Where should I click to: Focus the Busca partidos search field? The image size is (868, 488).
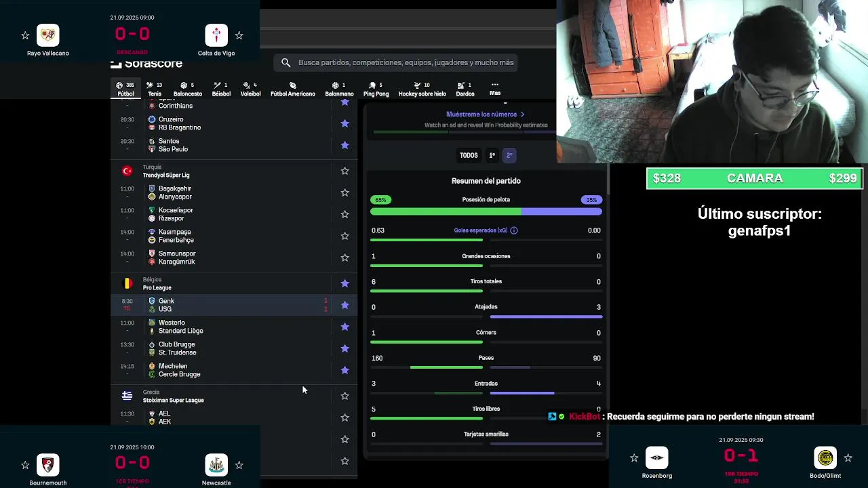pyautogui.click(x=397, y=62)
